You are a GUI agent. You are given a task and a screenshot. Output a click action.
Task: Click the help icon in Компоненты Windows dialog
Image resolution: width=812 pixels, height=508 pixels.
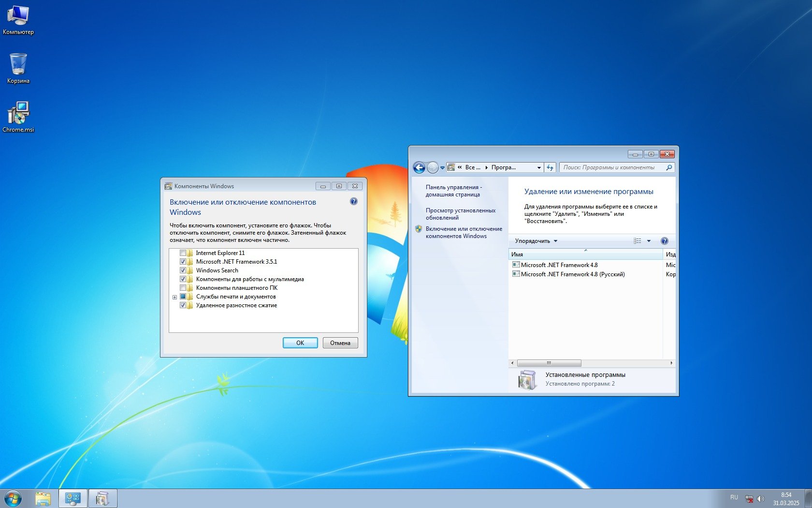[x=354, y=202]
